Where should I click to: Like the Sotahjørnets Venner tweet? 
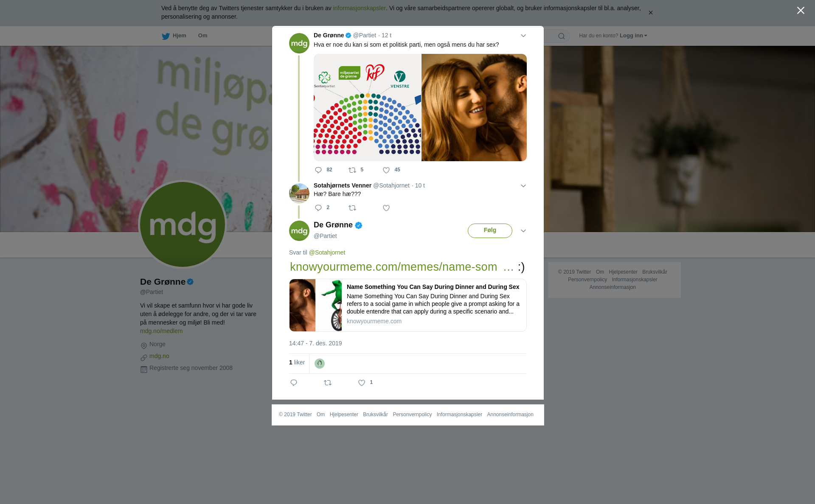(x=386, y=208)
